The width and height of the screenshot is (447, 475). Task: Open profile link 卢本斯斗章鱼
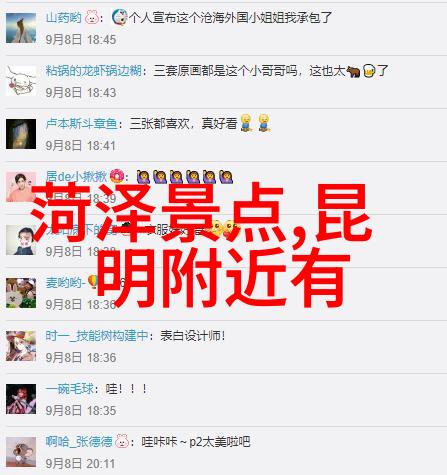tap(81, 124)
